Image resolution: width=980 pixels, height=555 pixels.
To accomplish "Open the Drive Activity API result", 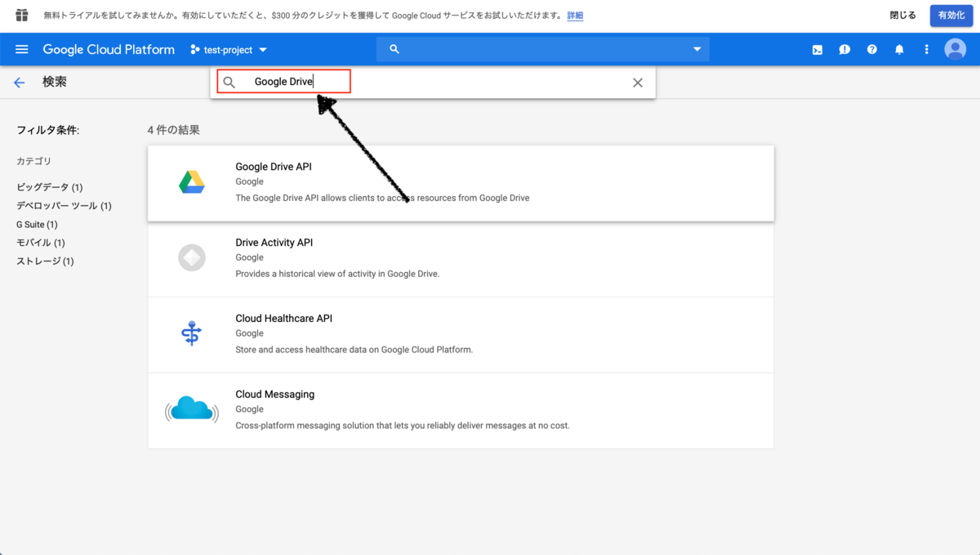I will pyautogui.click(x=461, y=259).
